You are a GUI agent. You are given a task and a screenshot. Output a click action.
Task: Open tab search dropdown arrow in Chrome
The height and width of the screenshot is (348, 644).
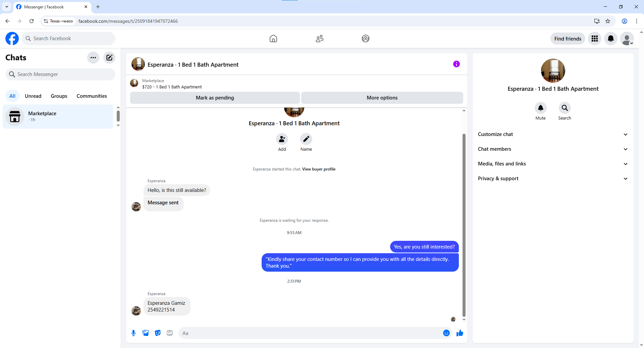coord(7,7)
